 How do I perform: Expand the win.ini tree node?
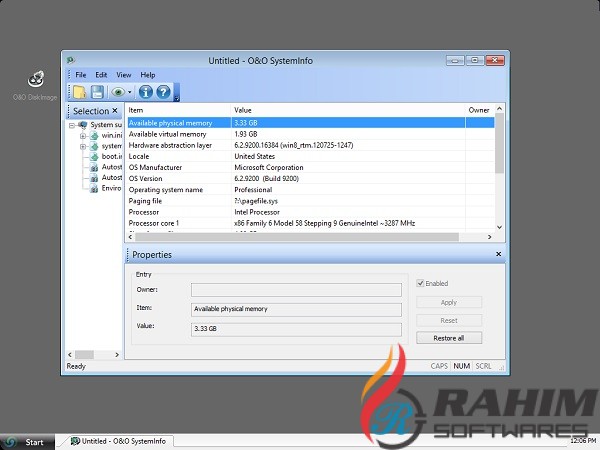tap(83, 136)
